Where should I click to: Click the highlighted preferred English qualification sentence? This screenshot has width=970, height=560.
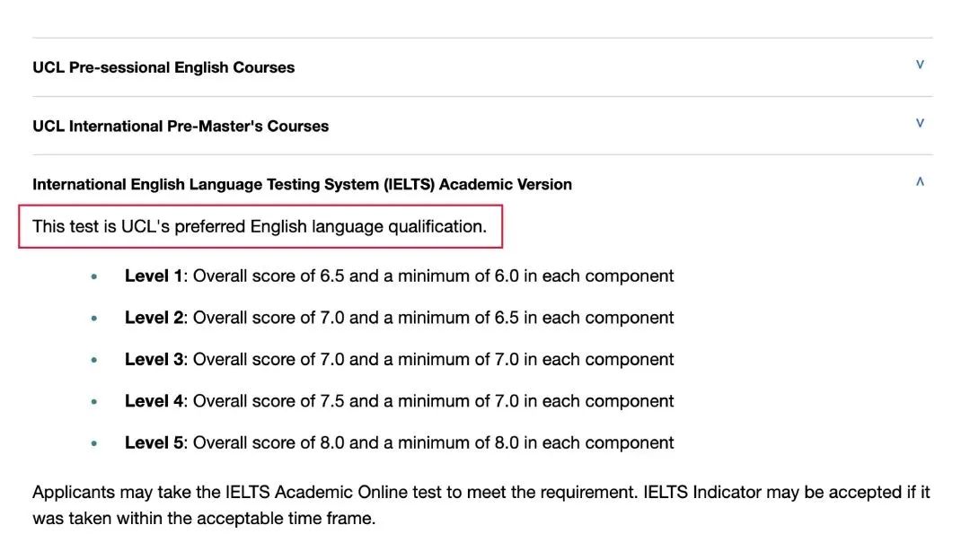pos(260,227)
